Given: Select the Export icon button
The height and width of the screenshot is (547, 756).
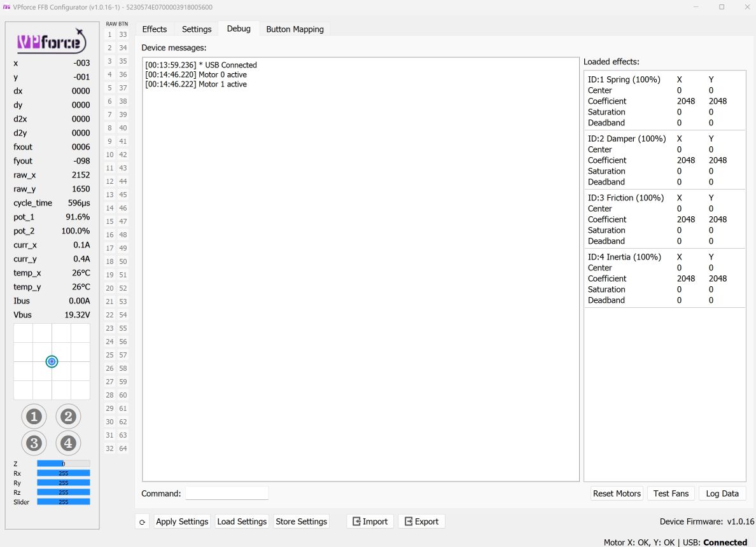Looking at the screenshot, I should (x=421, y=521).
